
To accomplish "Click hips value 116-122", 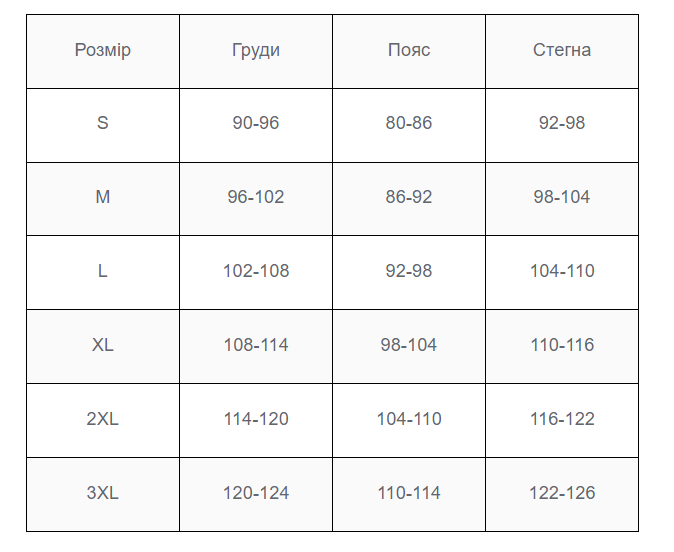I will 562,419.
